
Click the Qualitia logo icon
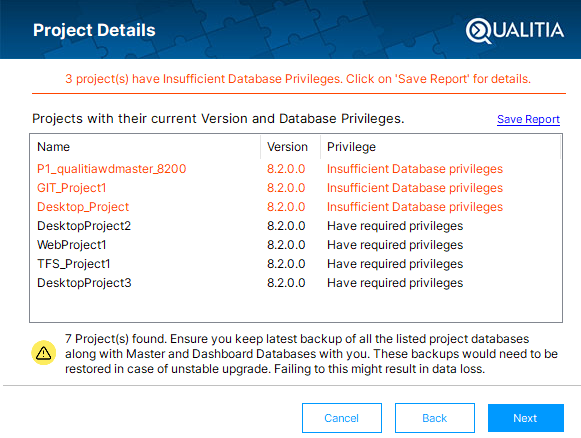click(478, 31)
